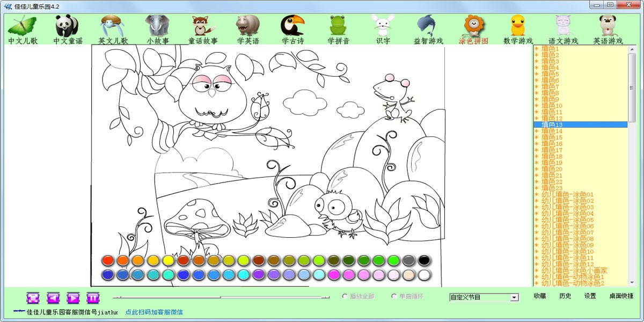644x322 pixels.
Task: Click the playback progress slider track
Action: click(x=221, y=297)
